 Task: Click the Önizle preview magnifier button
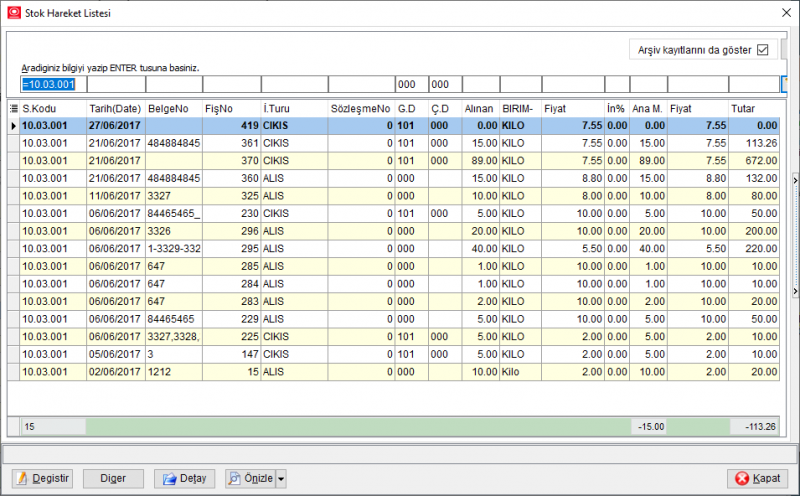(x=250, y=478)
